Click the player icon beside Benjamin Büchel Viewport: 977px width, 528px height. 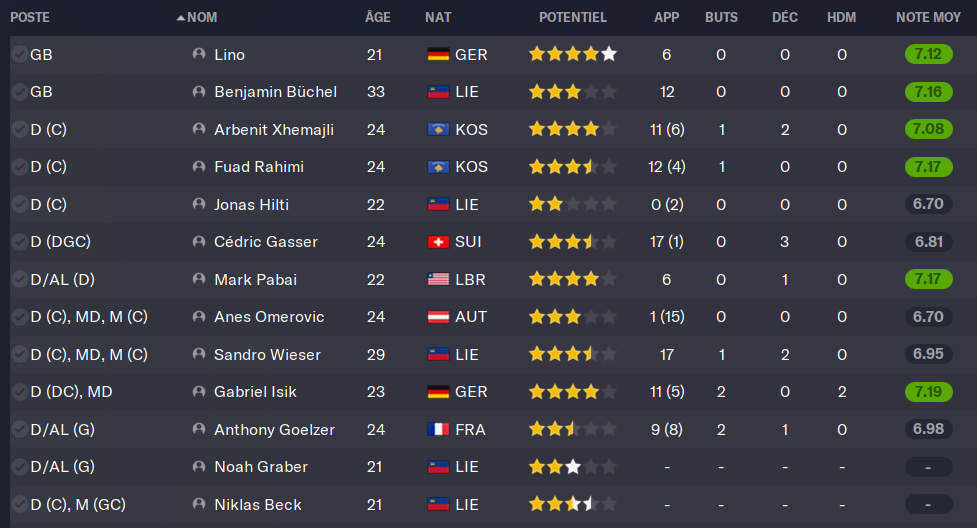pos(199,92)
